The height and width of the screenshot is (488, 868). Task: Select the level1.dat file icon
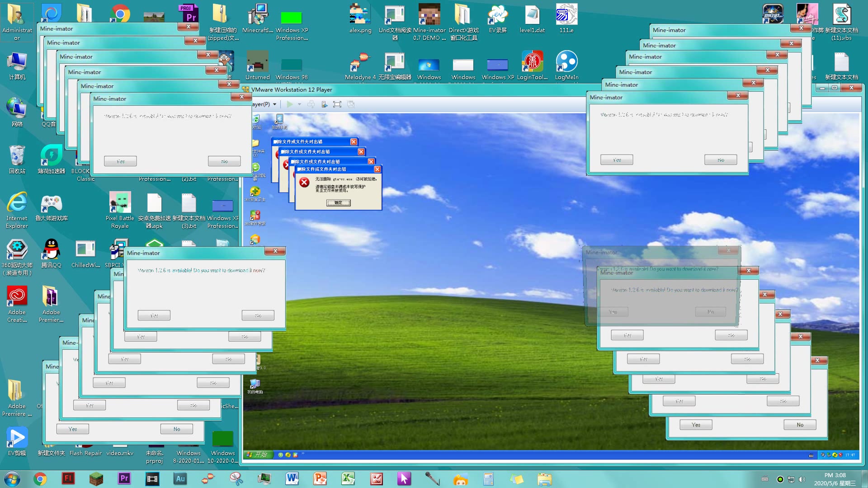tap(532, 19)
